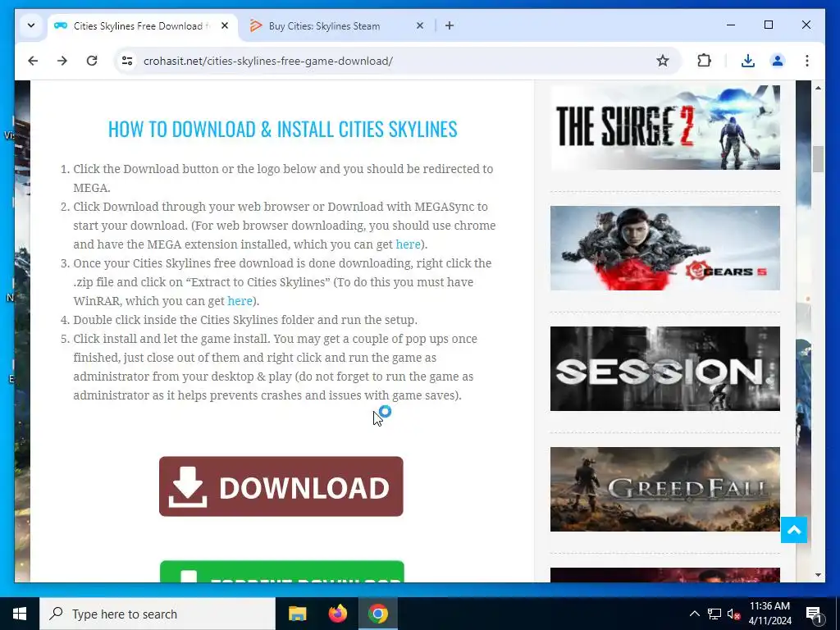Open the Extensions puzzle icon

click(x=704, y=61)
